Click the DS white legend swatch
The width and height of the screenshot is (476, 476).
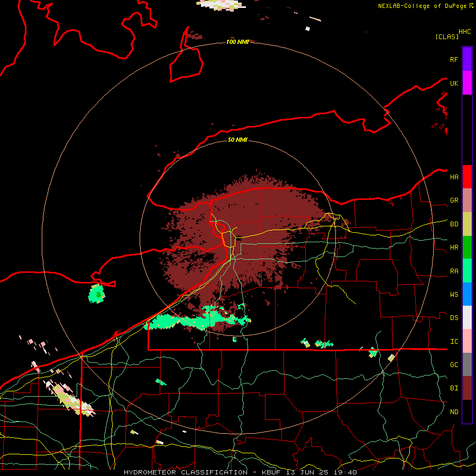coord(467,317)
